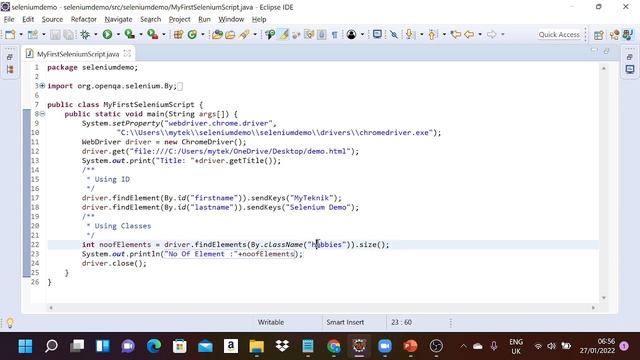Expand the Previous Annotation dropdown

[x=444, y=35]
